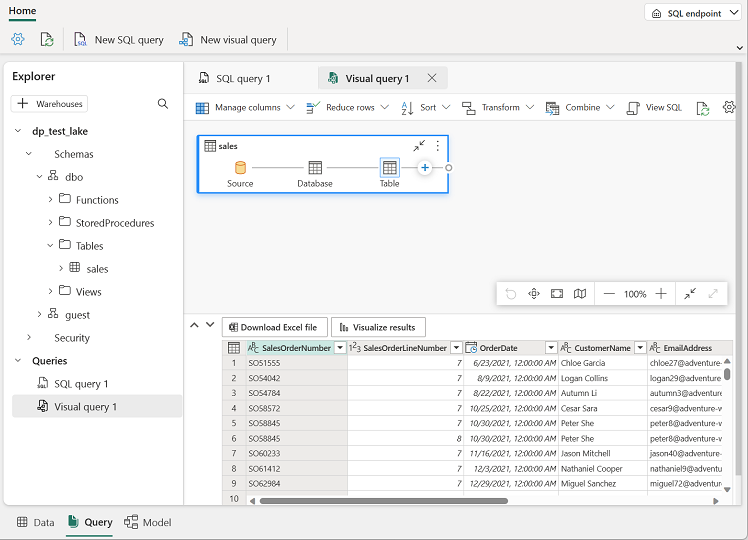Zoom in with the plus button
The width and height of the screenshot is (748, 540).
661,293
